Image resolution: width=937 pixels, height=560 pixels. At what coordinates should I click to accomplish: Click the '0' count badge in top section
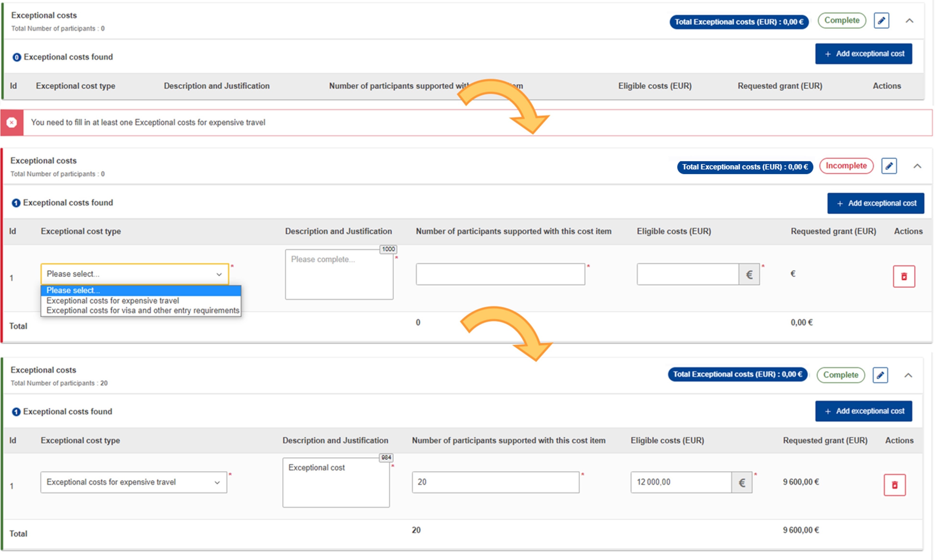[17, 57]
